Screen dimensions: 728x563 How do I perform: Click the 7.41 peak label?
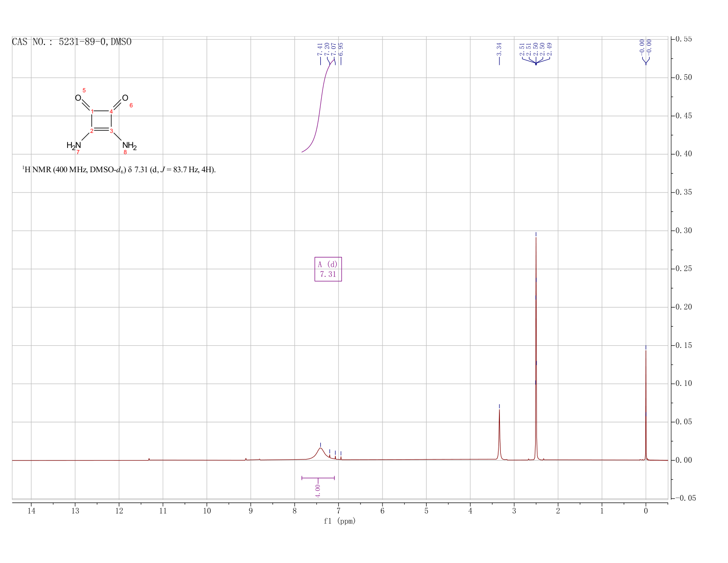pyautogui.click(x=320, y=49)
